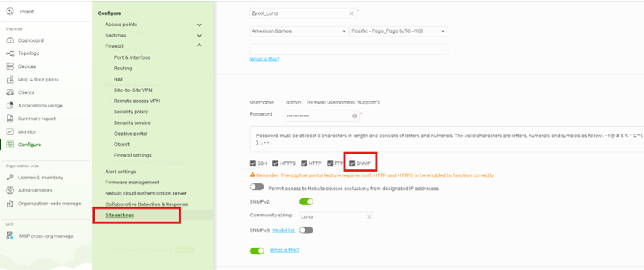Enable the SNMPv3 switch
The image size is (644, 270).
(x=306, y=230)
